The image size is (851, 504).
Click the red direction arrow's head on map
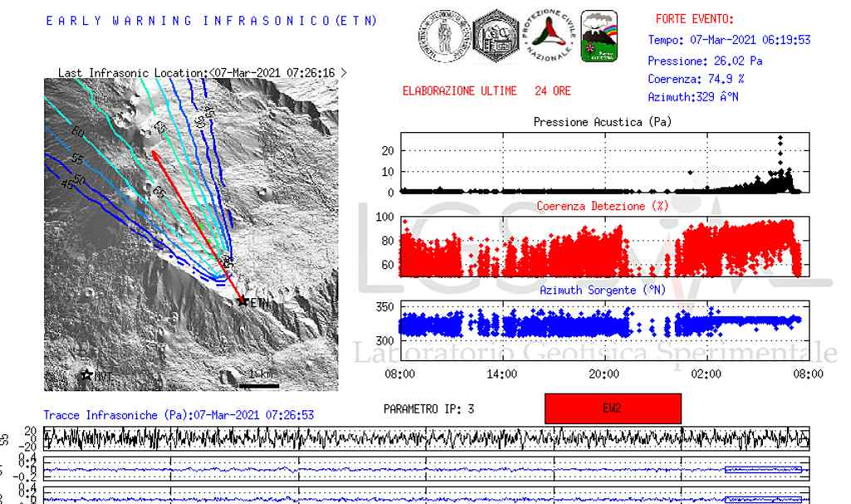coord(155,154)
